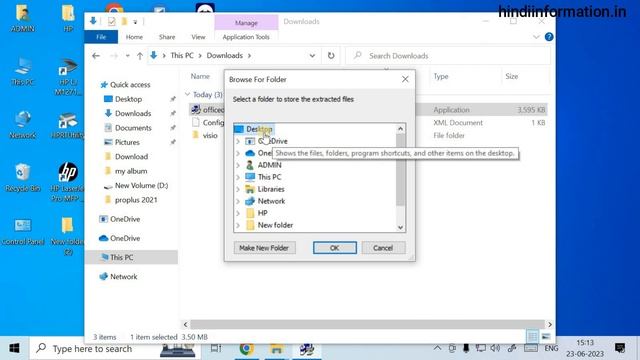
Task: Open Control Panel desktop icon
Action: pos(22,231)
